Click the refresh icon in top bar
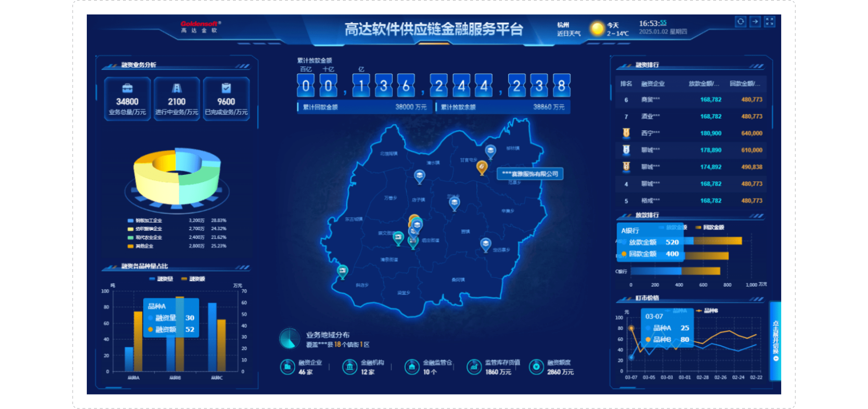Screen dimensions: 868x409 pyautogui.click(x=740, y=22)
